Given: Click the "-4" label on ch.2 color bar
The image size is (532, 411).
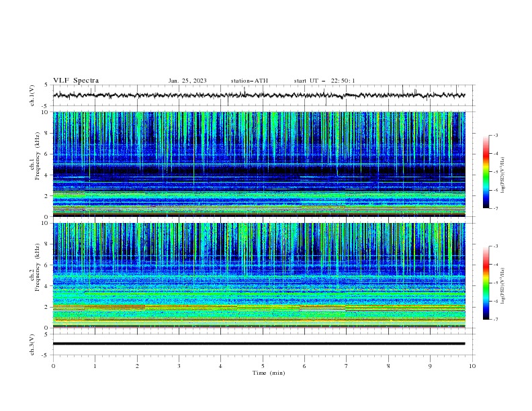Looking at the screenshot, I should [x=496, y=265].
